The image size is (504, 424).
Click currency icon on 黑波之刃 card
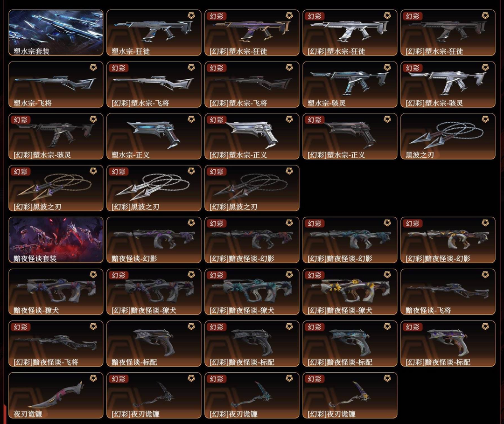coord(485,119)
